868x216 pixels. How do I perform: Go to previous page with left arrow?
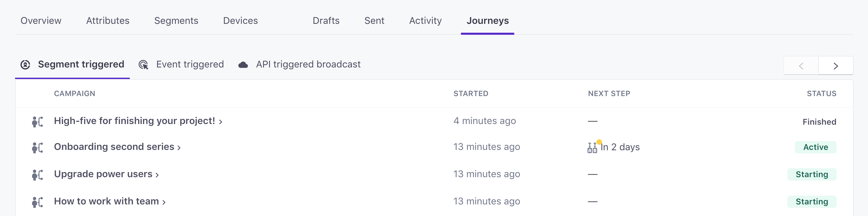(801, 66)
